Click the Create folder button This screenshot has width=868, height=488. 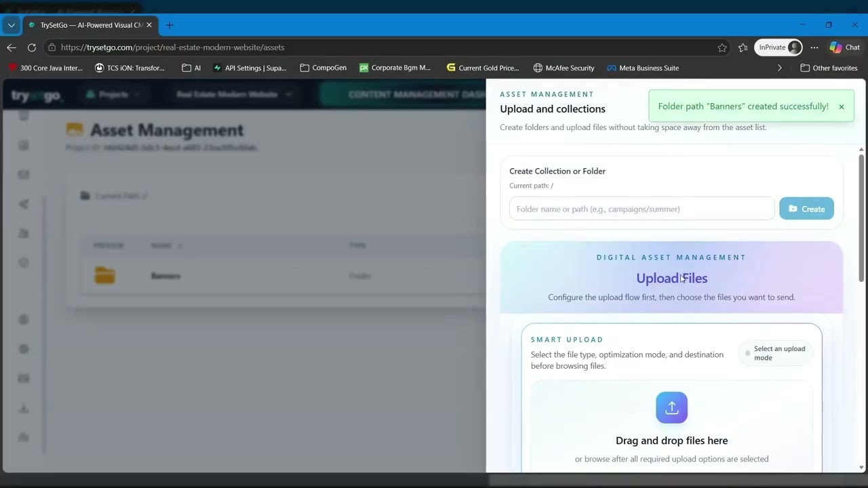pos(806,209)
